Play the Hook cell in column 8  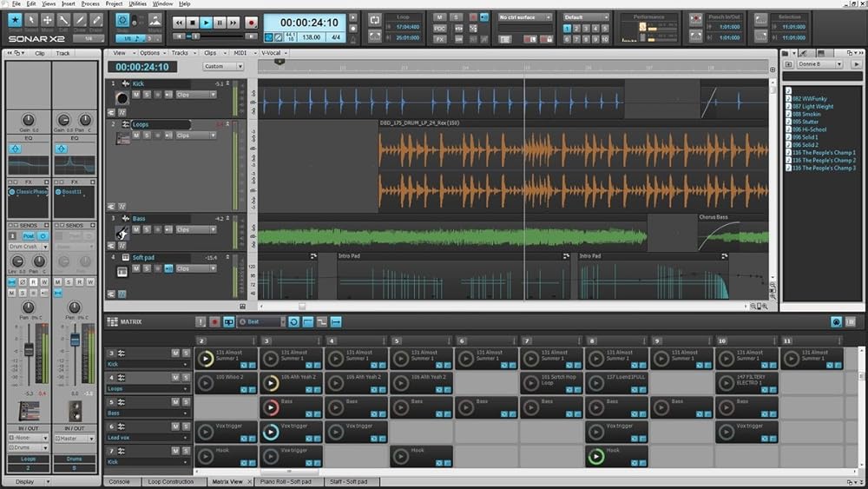(x=595, y=455)
